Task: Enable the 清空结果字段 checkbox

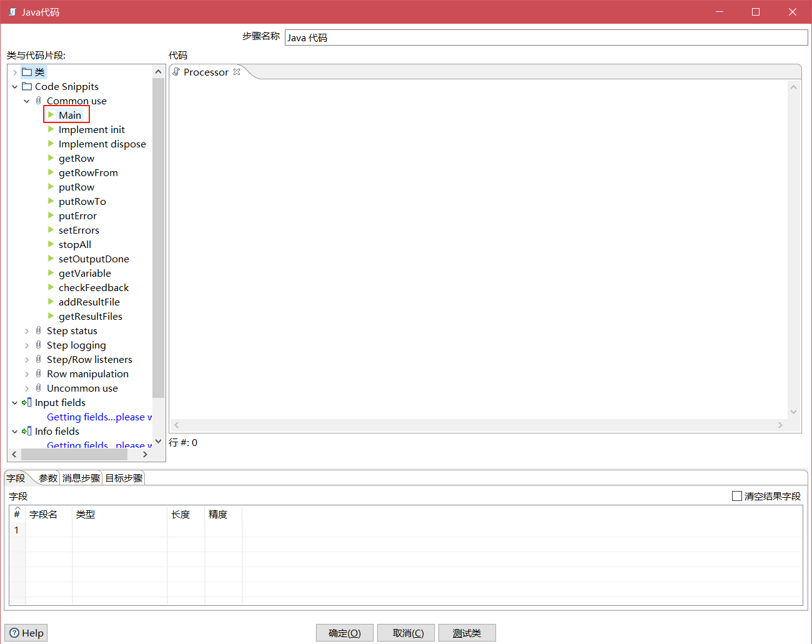Action: (x=737, y=496)
